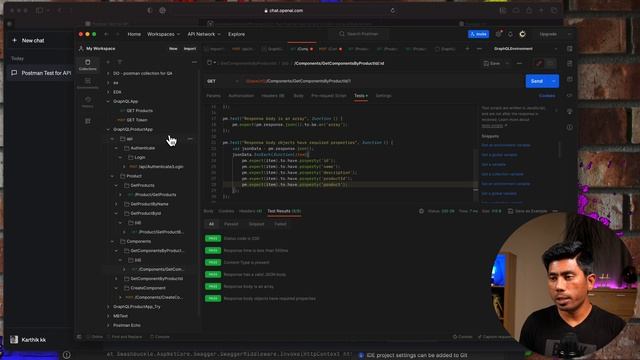
Task: Click the Invite button
Action: 478,34
